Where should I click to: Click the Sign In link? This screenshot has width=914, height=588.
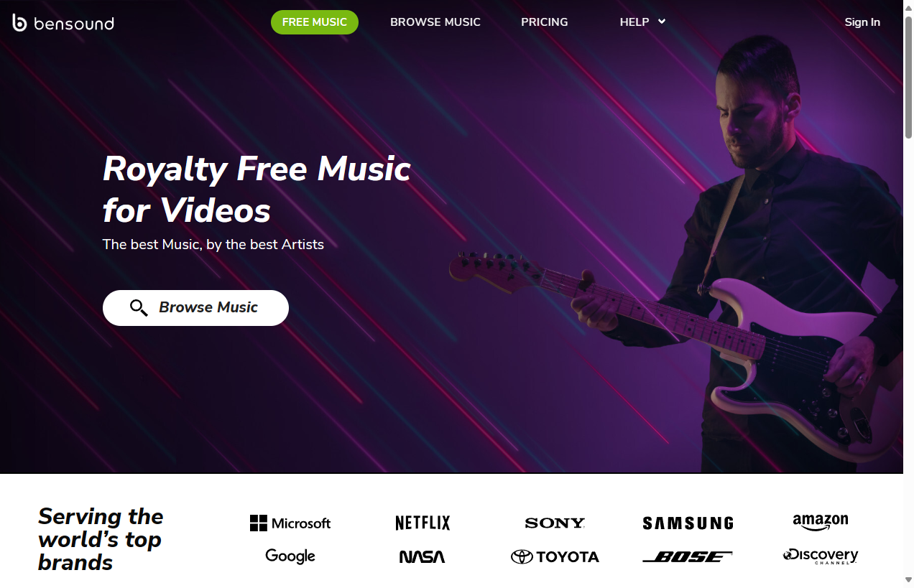(x=862, y=22)
